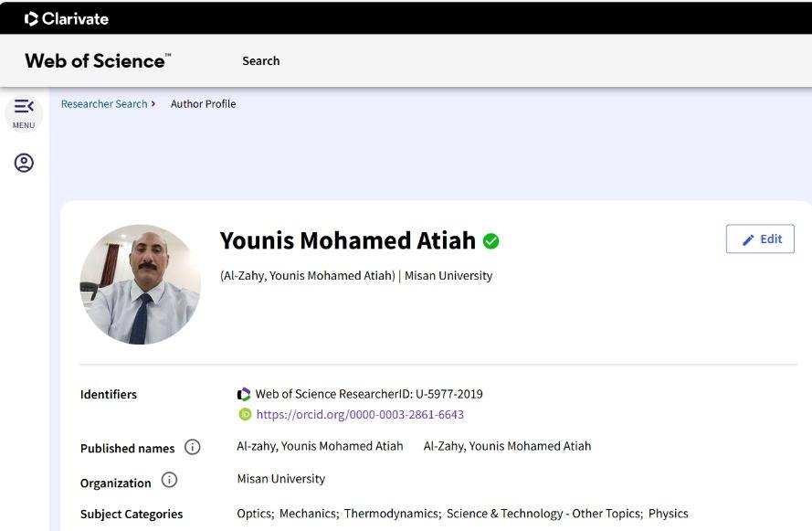Select the Author Profile breadcrumb
This screenshot has height=531, width=812.
click(203, 104)
